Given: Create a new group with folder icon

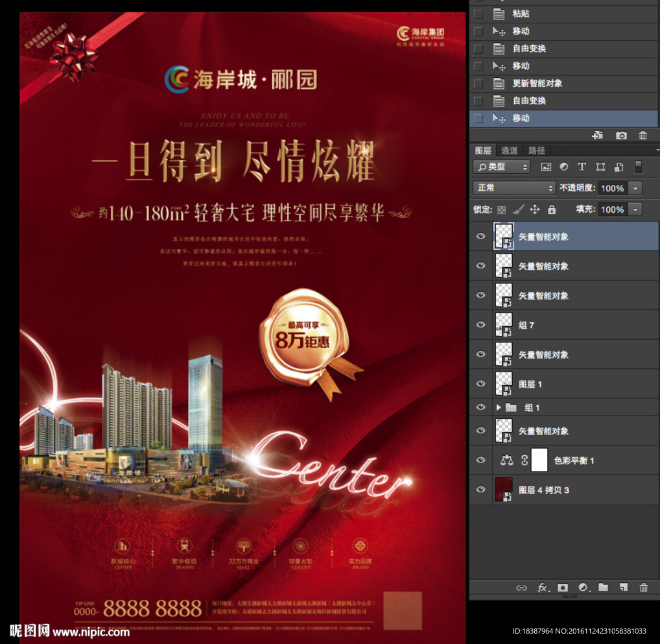Looking at the screenshot, I should tap(603, 588).
